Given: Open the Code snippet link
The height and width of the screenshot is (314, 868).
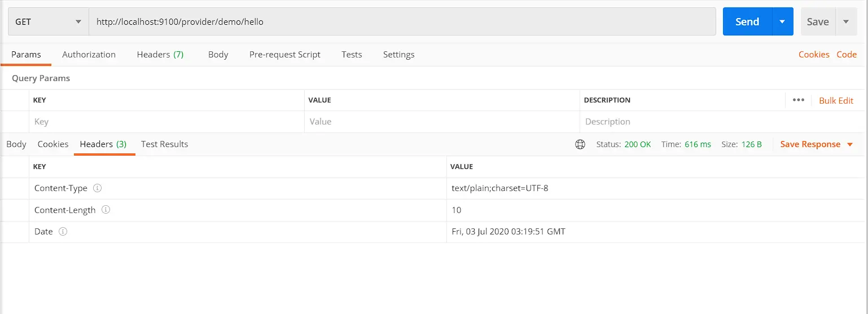Looking at the screenshot, I should pyautogui.click(x=846, y=55).
